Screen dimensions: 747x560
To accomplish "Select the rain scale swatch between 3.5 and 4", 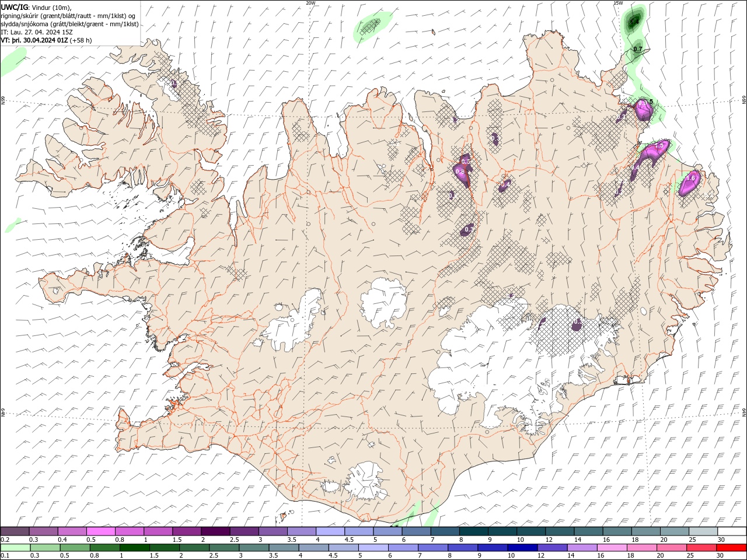I will point(284,548).
